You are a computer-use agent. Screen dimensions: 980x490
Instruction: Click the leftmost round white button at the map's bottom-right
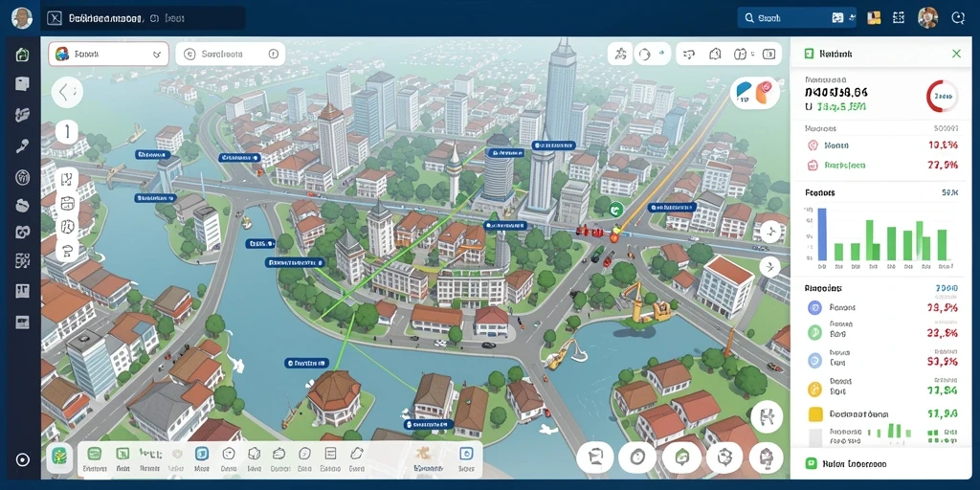click(x=595, y=458)
